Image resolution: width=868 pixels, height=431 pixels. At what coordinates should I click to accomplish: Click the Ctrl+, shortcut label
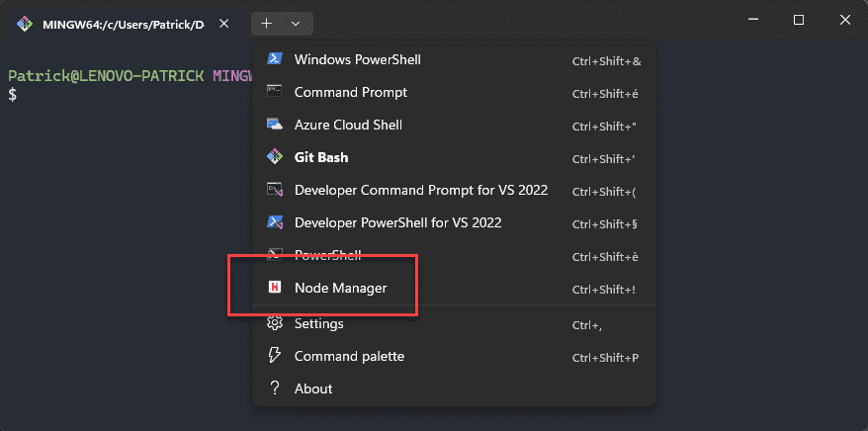click(587, 325)
